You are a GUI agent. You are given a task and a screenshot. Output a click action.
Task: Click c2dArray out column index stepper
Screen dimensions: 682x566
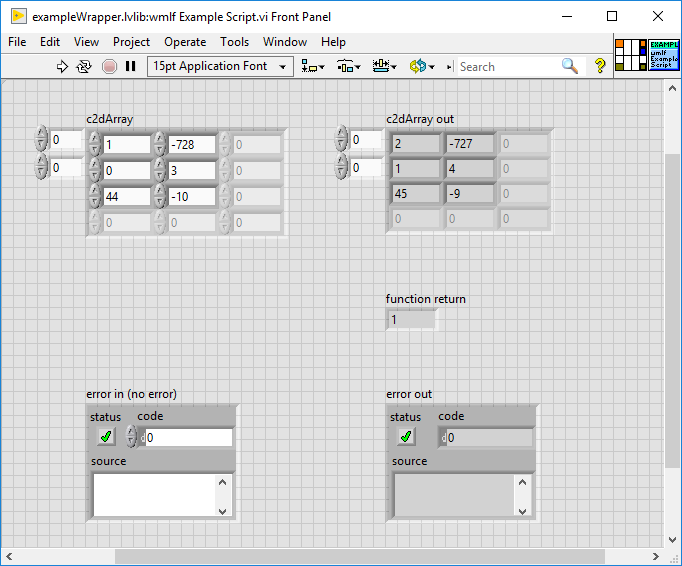(341, 166)
